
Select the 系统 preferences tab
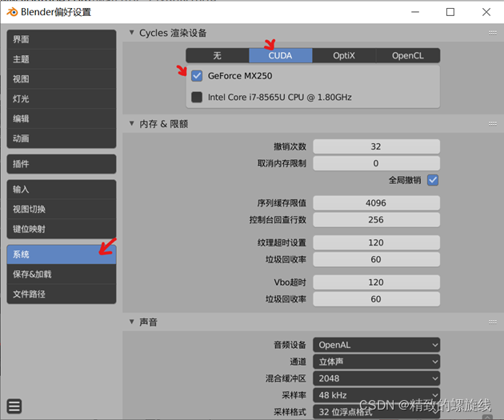(x=62, y=254)
